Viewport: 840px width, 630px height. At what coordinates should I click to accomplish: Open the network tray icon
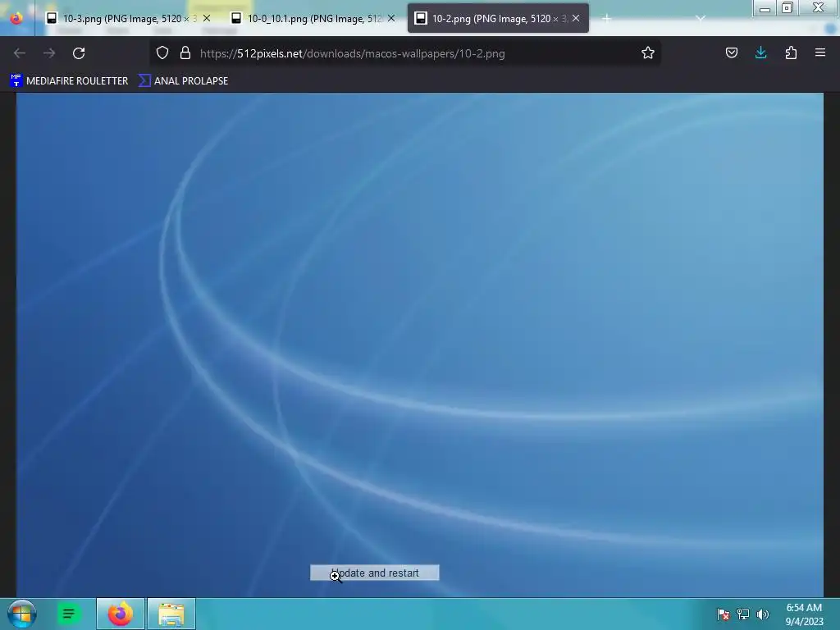[743, 614]
